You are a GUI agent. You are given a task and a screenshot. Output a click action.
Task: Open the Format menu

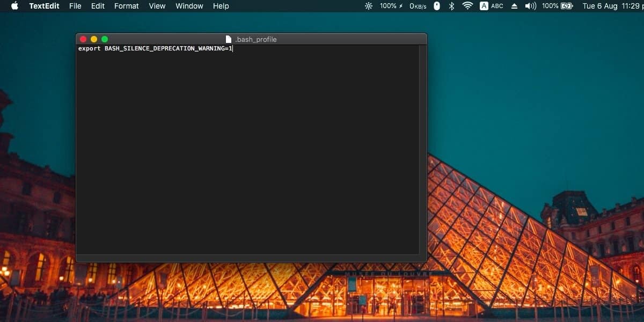pyautogui.click(x=127, y=6)
